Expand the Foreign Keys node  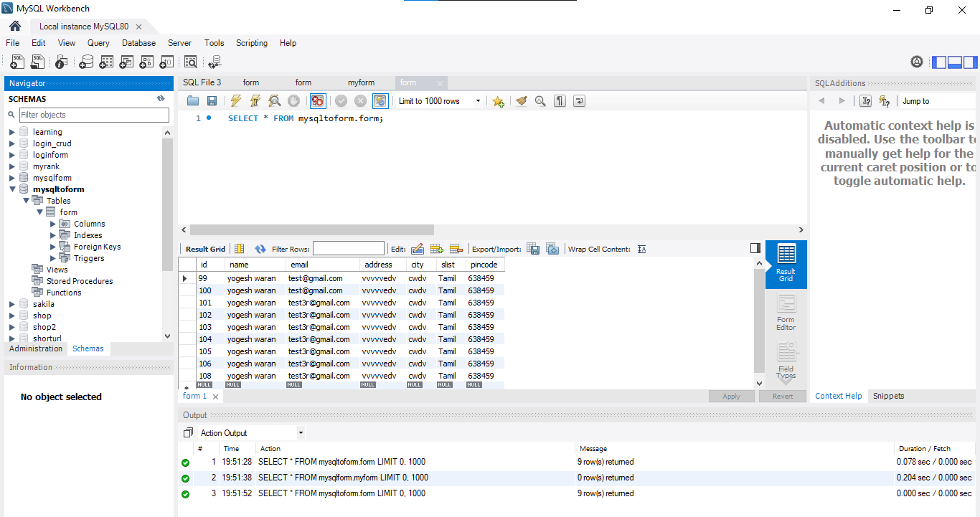click(x=53, y=247)
